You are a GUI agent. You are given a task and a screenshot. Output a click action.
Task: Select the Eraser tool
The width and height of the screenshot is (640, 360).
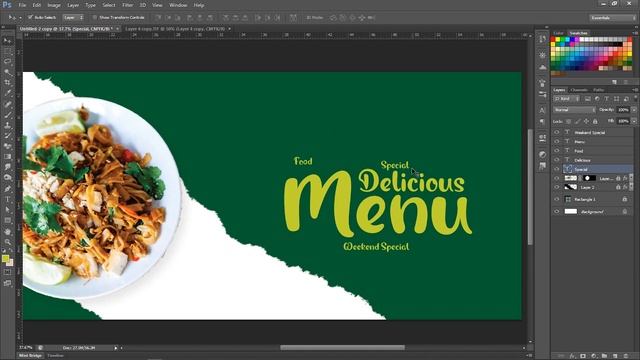click(x=7, y=146)
